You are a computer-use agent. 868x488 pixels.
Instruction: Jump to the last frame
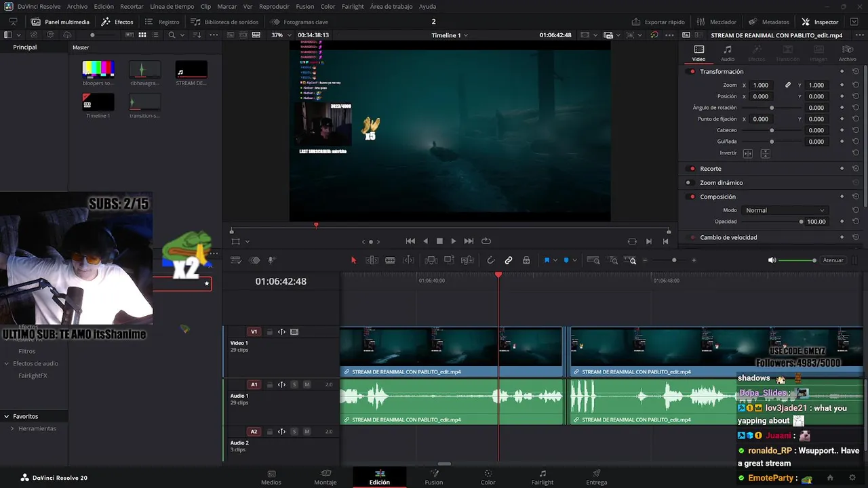pyautogui.click(x=469, y=241)
